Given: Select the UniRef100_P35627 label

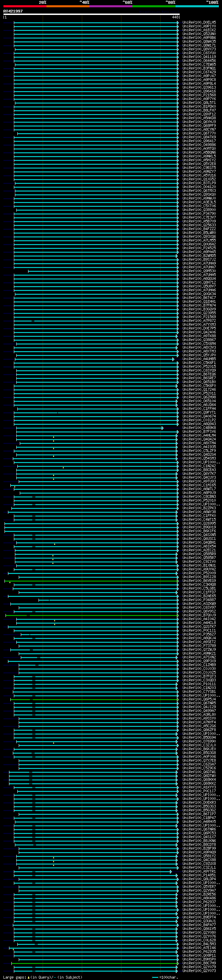Looking at the screenshot, I should tap(199, 634).
